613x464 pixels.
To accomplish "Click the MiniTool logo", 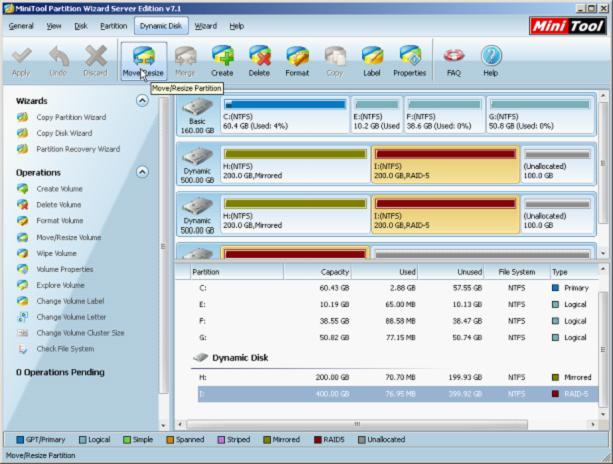I will click(568, 26).
